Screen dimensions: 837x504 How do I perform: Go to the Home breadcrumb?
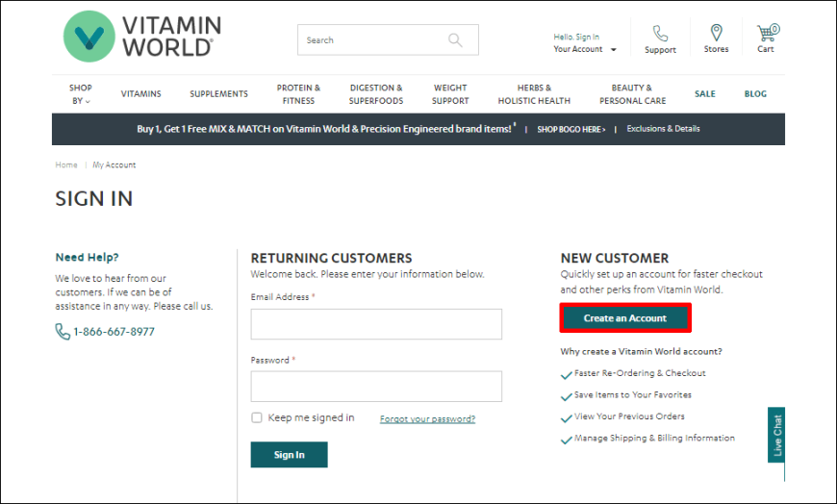(66, 165)
